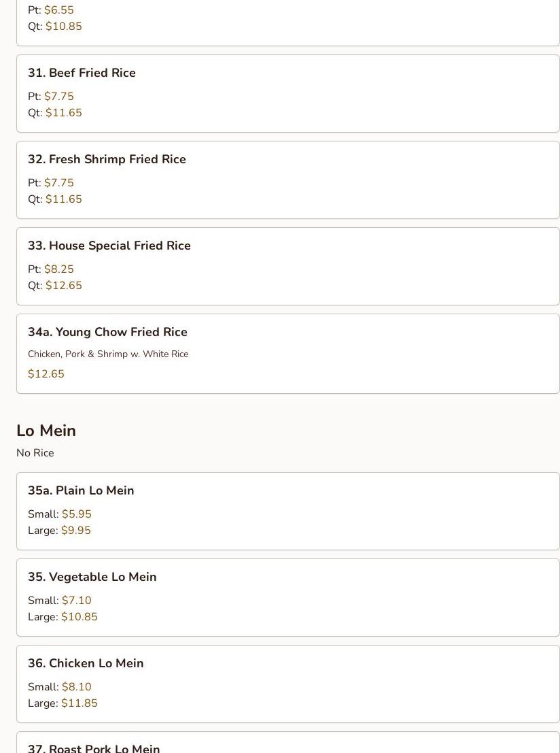
Task: Choose Beef Fried Rice quart at $11.65
Action: click(63, 113)
